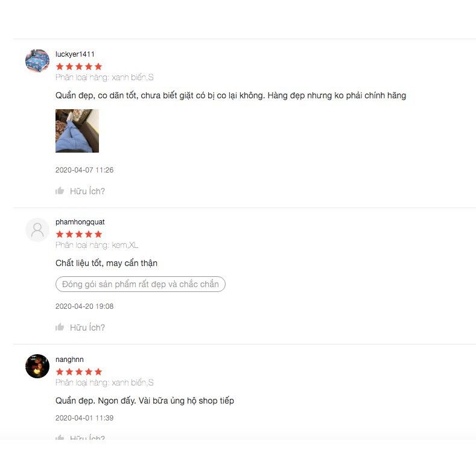Click review text 'Chất liệu tốt, may cẩn thận'
This screenshot has height=476, width=476.
click(107, 263)
